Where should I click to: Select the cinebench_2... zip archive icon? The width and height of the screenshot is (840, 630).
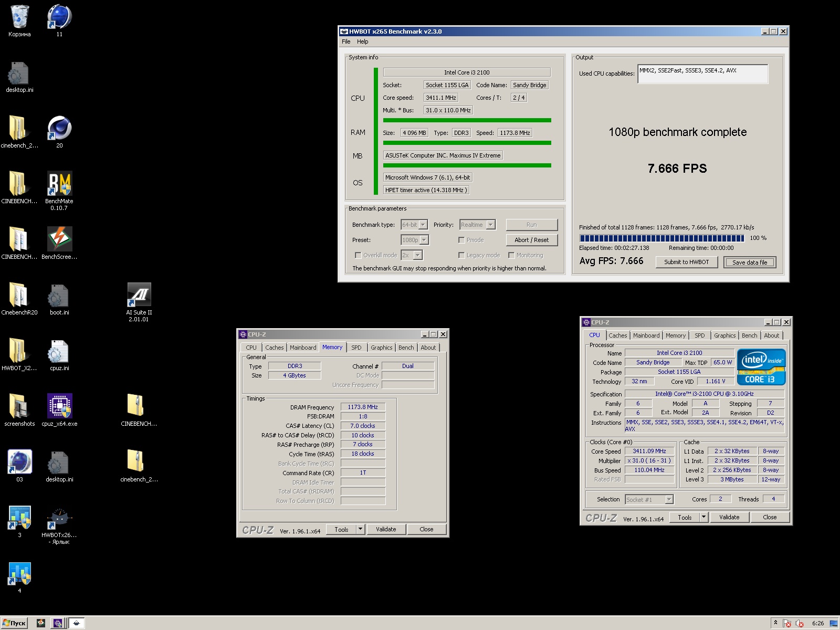pyautogui.click(x=139, y=466)
